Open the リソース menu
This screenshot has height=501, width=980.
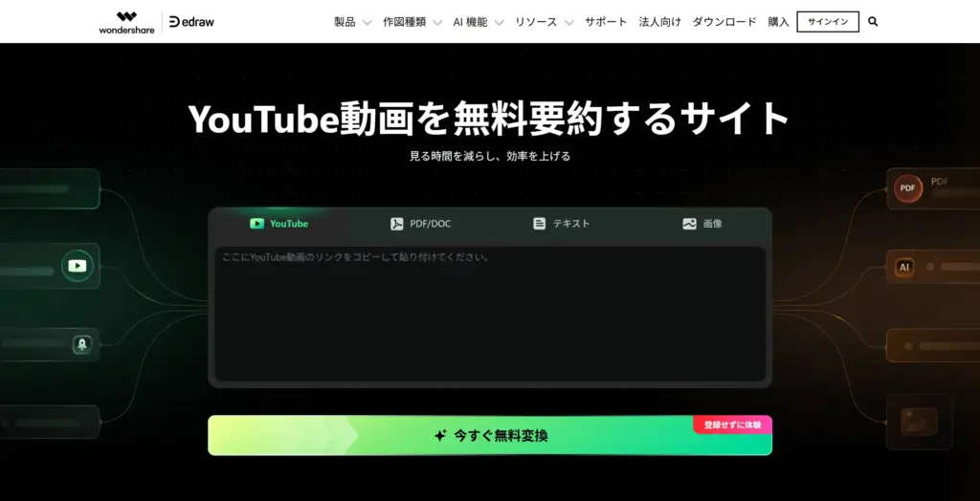(x=536, y=22)
